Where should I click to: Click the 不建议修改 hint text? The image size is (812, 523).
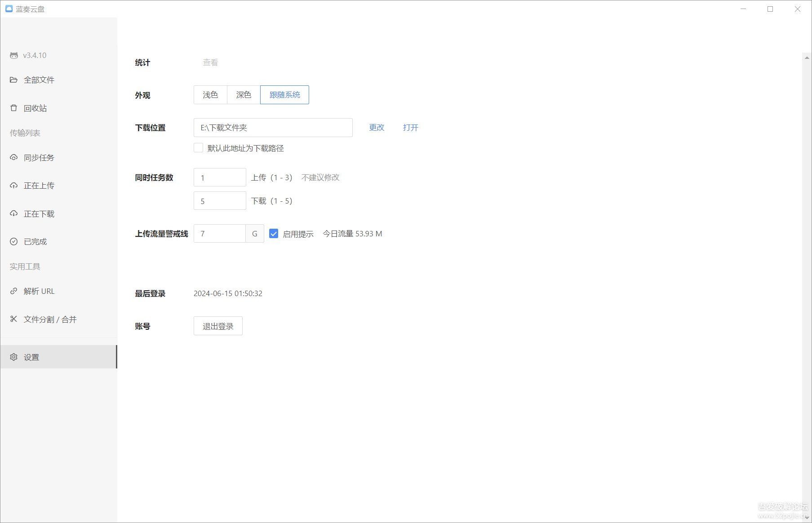(x=320, y=177)
